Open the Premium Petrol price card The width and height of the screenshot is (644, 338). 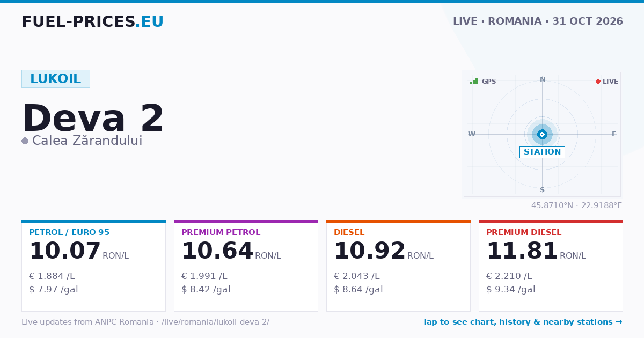[246, 266]
